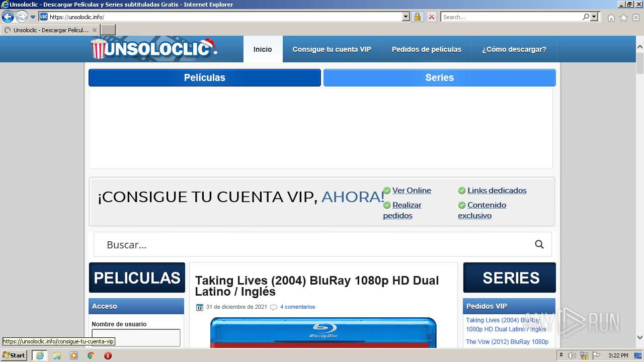
Task: Click the Acceso panel header
Action: [136, 306]
